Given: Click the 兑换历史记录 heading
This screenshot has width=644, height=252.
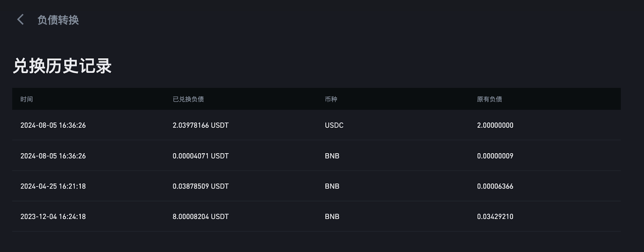Looking at the screenshot, I should (x=62, y=66).
